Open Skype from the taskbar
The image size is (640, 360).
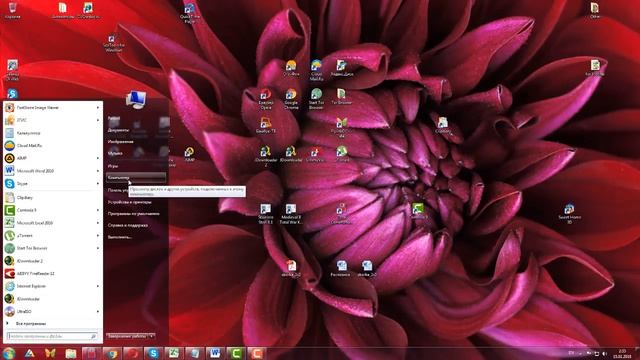(153, 353)
